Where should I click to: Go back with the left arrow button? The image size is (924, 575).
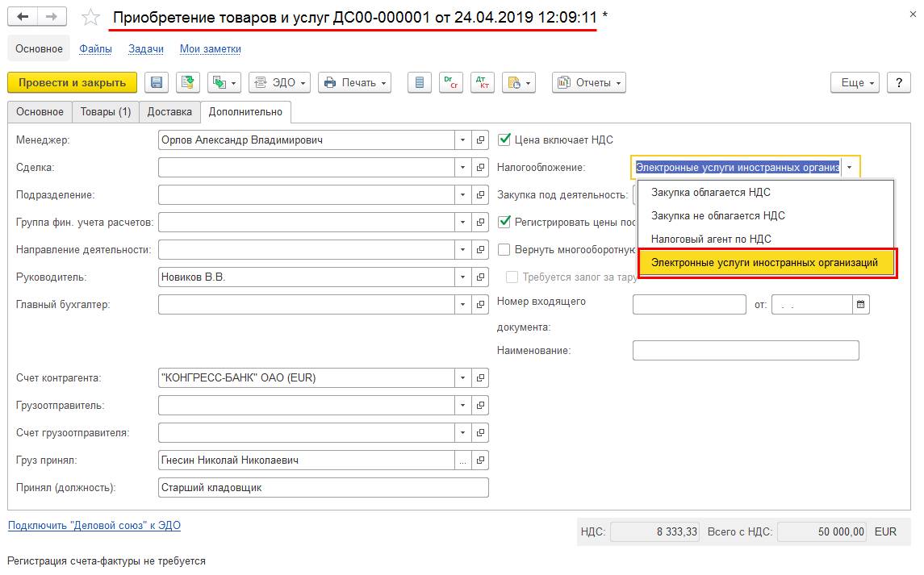tap(23, 17)
